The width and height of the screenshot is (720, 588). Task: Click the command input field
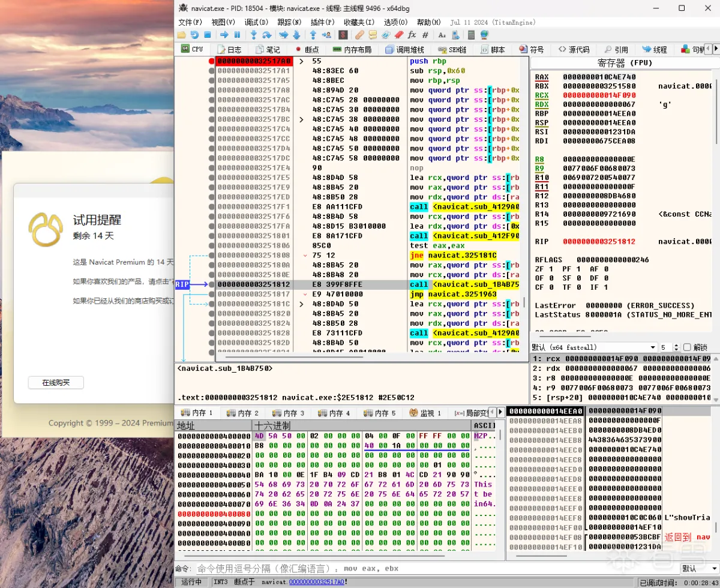(x=437, y=568)
